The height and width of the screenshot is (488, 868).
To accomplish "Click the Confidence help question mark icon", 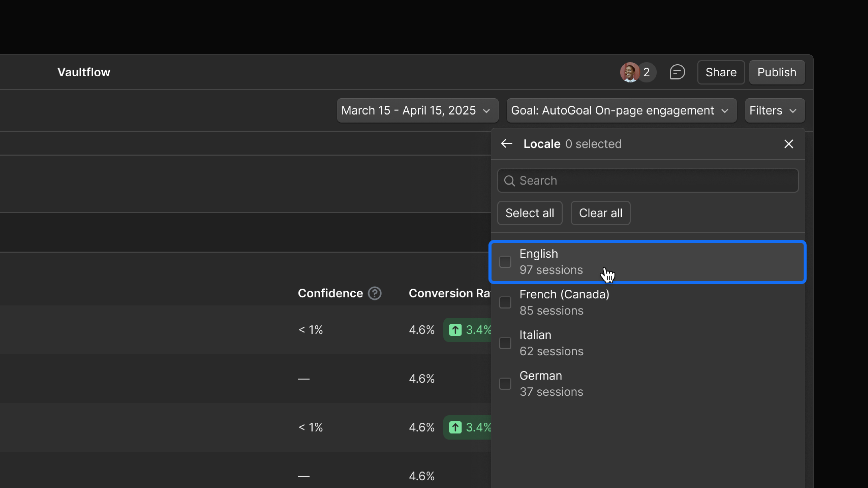I will 374,293.
